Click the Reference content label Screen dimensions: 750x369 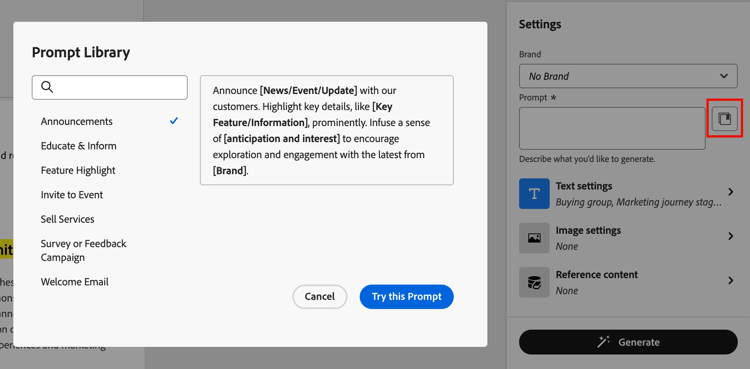pyautogui.click(x=596, y=275)
